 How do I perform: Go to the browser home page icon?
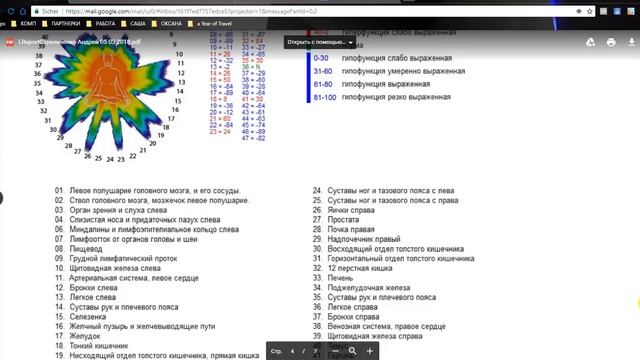pos(23,11)
